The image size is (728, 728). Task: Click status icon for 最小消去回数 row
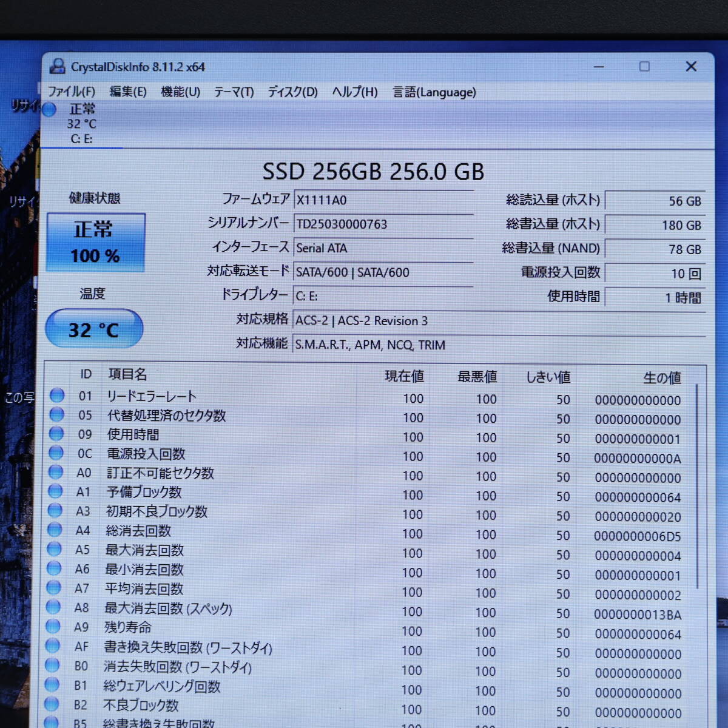pos(54,568)
